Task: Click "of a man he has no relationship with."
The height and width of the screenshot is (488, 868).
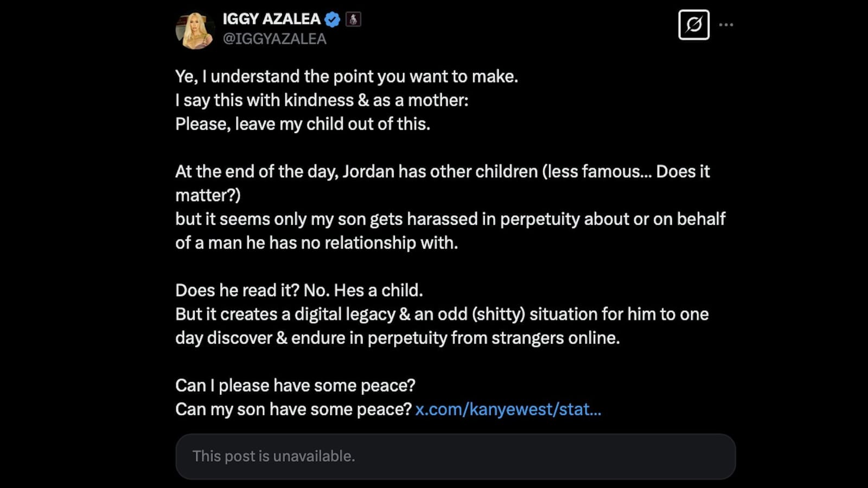Action: pyautogui.click(x=316, y=243)
